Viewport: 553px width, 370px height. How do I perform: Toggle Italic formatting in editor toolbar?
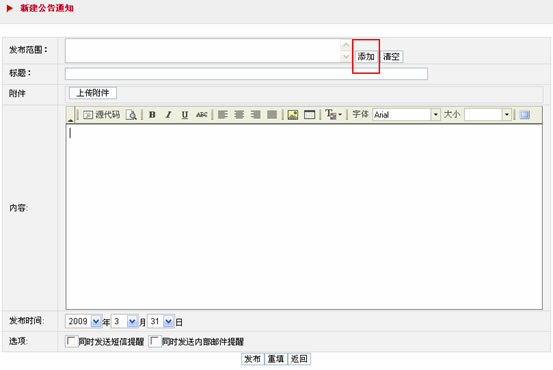pos(169,115)
